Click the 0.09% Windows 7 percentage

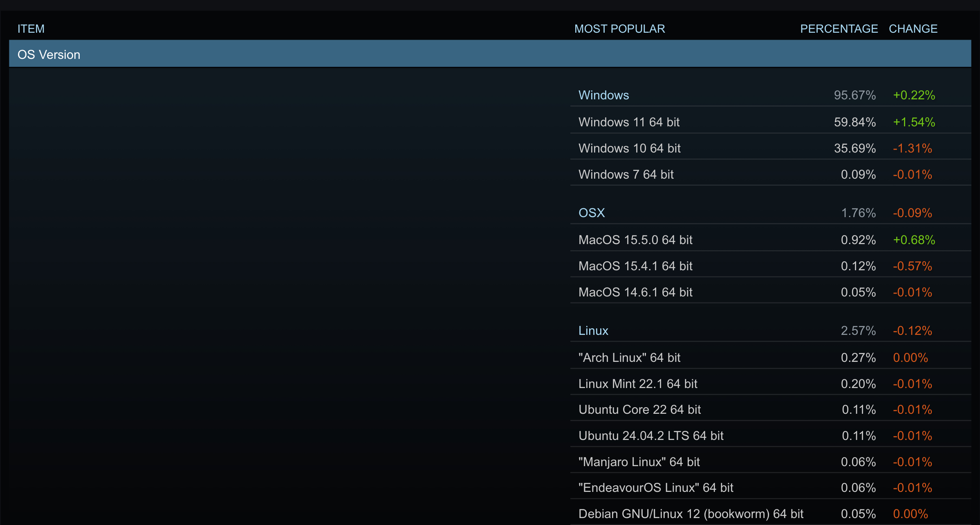coord(859,174)
